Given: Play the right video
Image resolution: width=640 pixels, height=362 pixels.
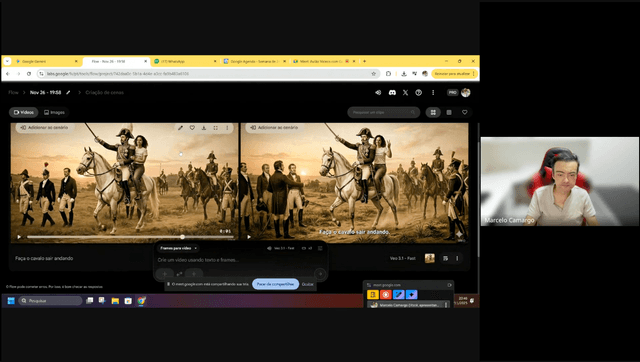Looking at the screenshot, I should click(x=249, y=237).
